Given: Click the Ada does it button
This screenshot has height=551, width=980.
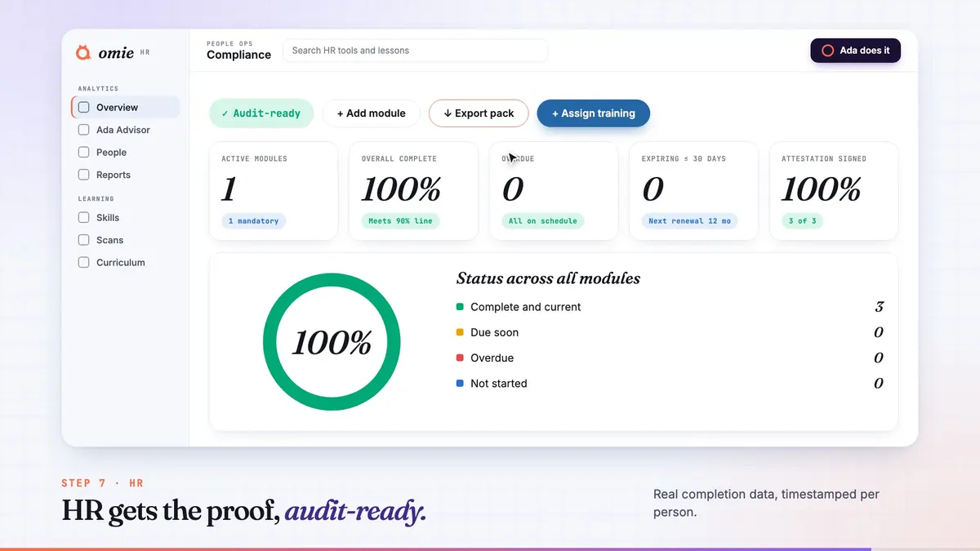Looking at the screenshot, I should point(855,51).
